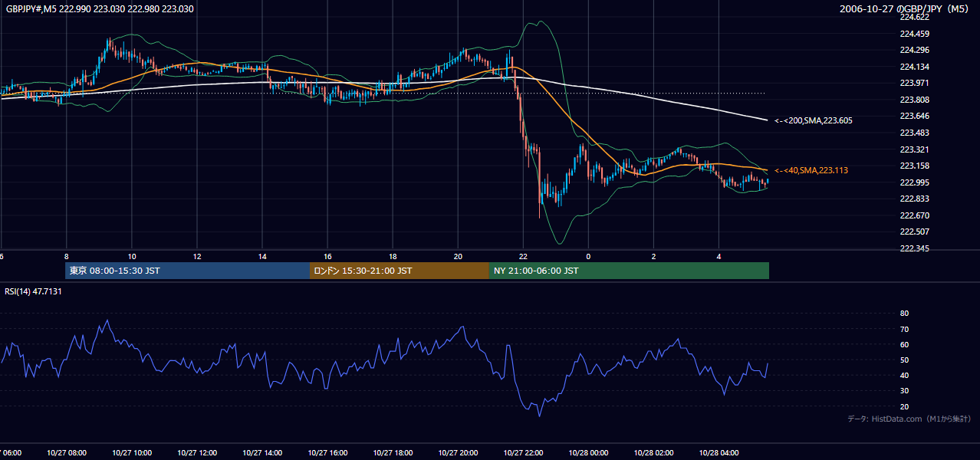Click hour label 16 under price chart
The height and width of the screenshot is (460, 980).
[x=327, y=256]
